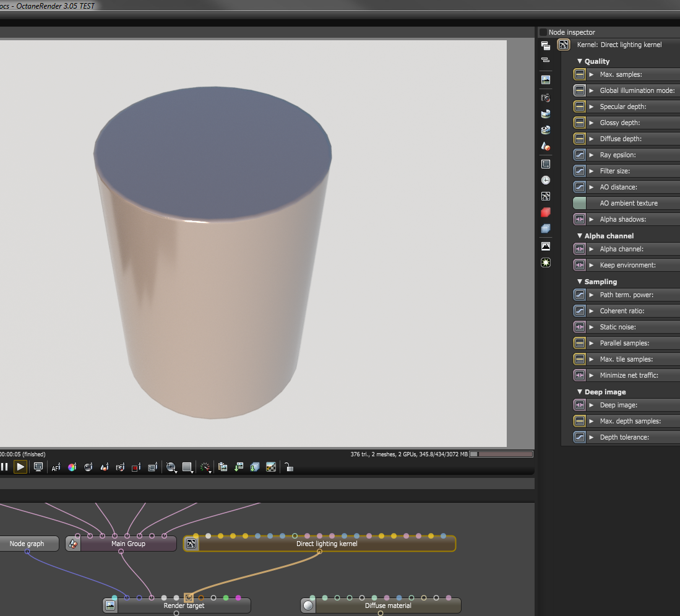Pause the render with the pause button
This screenshot has width=680, height=616.
point(4,467)
